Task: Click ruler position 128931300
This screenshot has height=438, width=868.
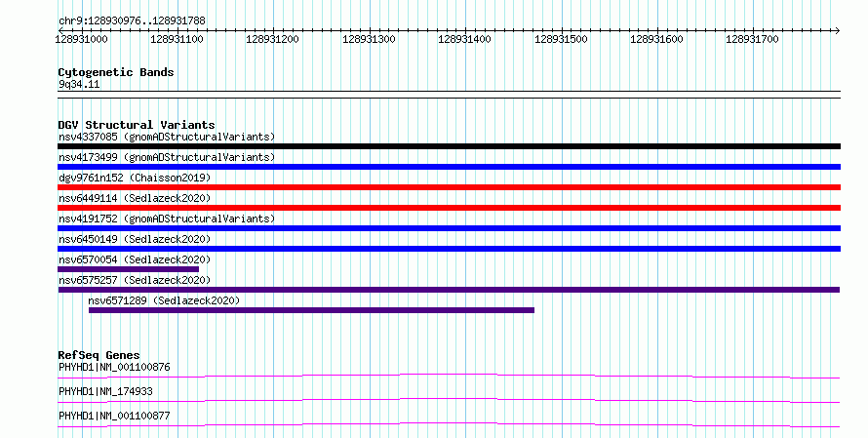Action: tap(369, 39)
